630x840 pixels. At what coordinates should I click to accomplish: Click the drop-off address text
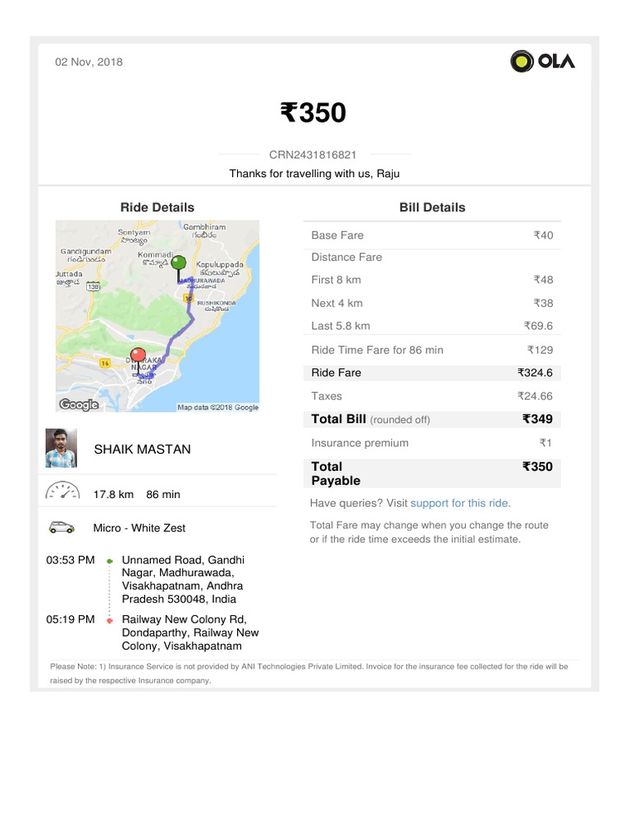click(x=189, y=632)
